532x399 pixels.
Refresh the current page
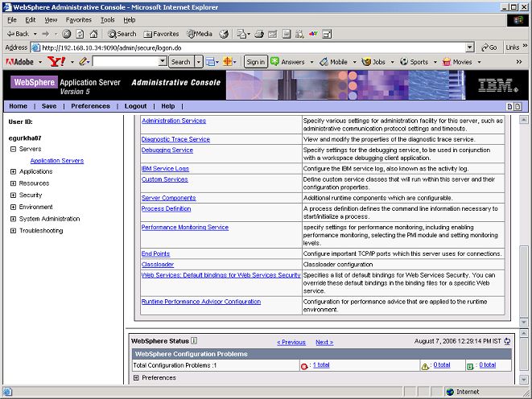[80, 34]
